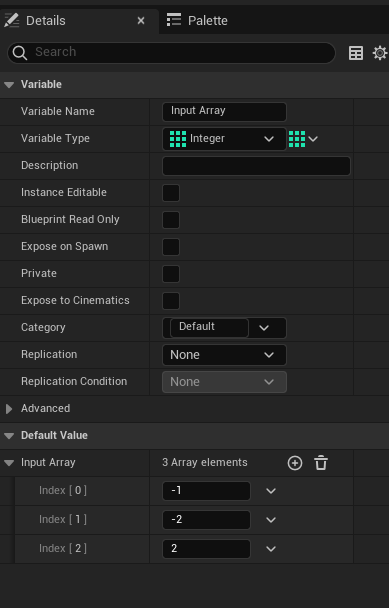Screen dimensions: 389x608
Task: Open Index 1 element options chevron
Action: (x=271, y=520)
